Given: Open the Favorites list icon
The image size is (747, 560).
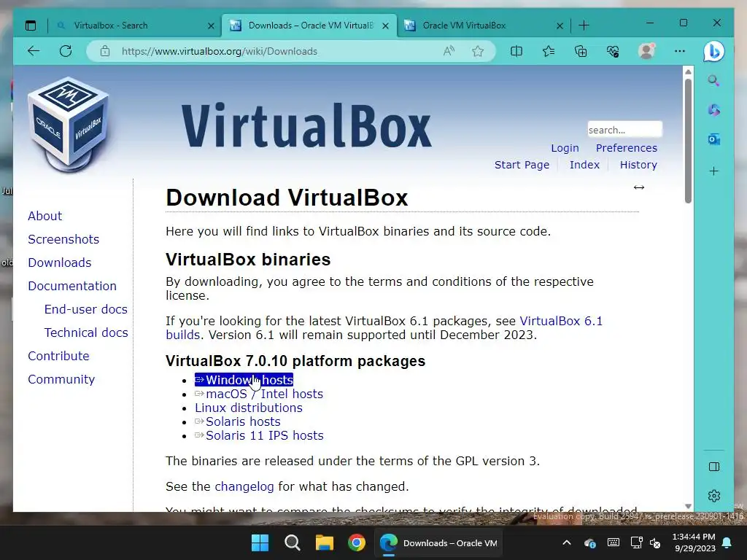Looking at the screenshot, I should 549,51.
